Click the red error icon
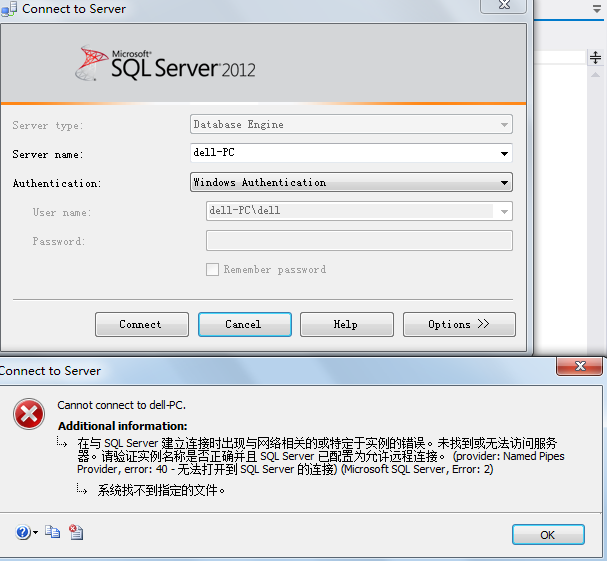 29,414
